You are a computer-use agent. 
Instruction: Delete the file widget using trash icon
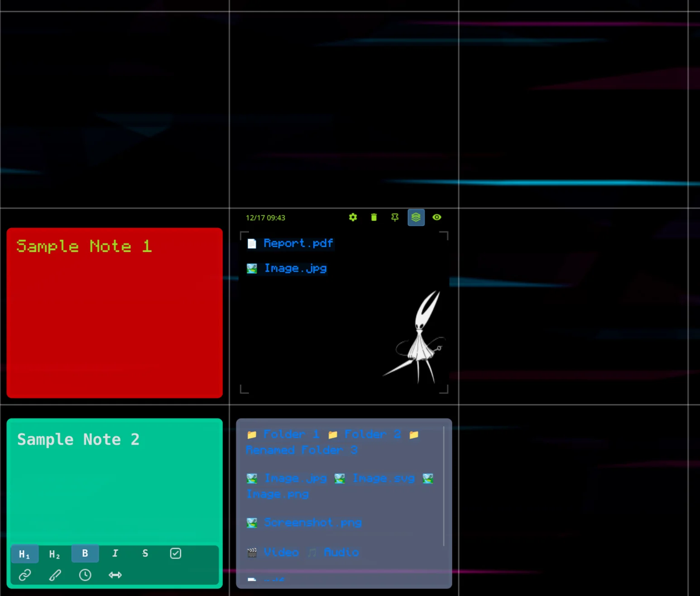coord(374,218)
